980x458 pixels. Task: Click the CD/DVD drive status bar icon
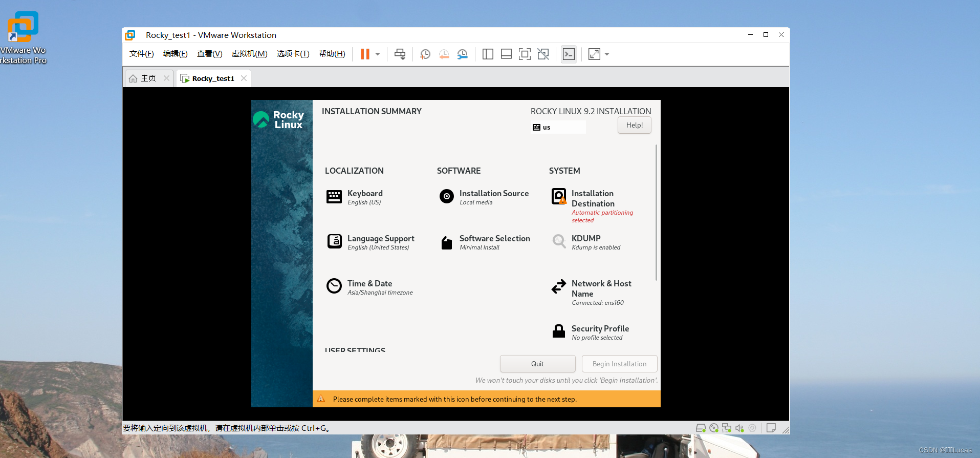(x=714, y=428)
